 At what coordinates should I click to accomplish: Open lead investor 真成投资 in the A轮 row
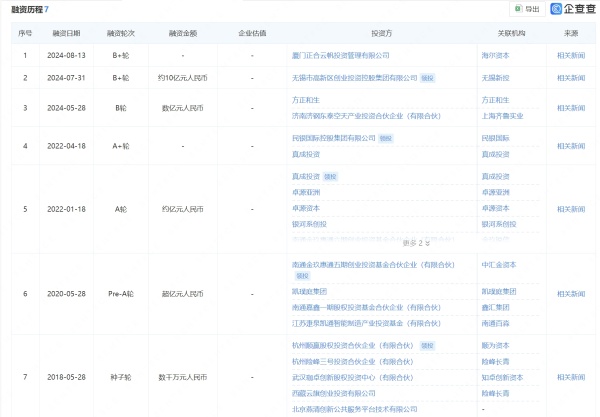pyautogui.click(x=306, y=176)
